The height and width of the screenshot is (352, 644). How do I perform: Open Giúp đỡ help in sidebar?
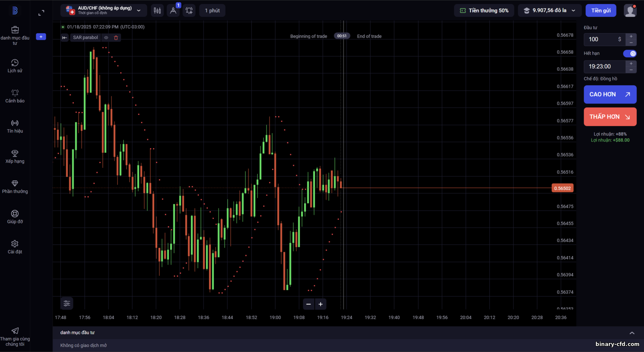tap(15, 217)
